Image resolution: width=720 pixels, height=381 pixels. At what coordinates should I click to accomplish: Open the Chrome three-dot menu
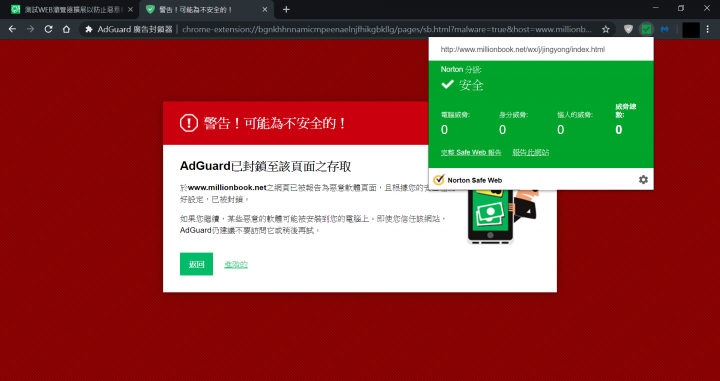[709, 29]
